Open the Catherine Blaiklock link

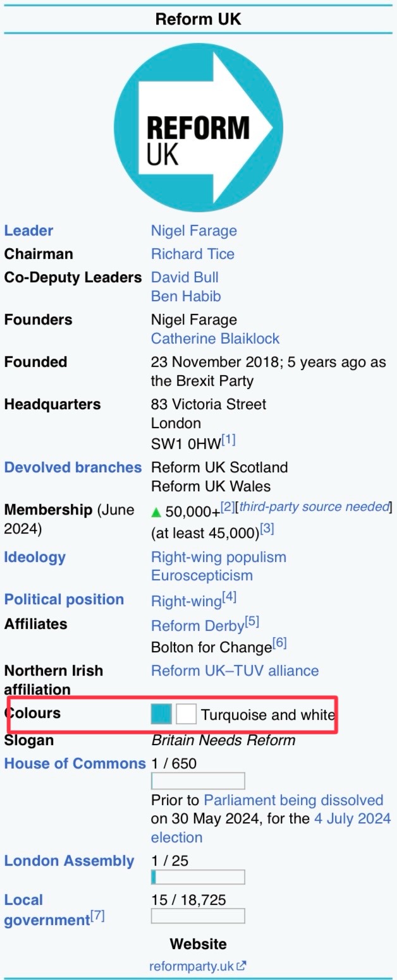click(215, 338)
